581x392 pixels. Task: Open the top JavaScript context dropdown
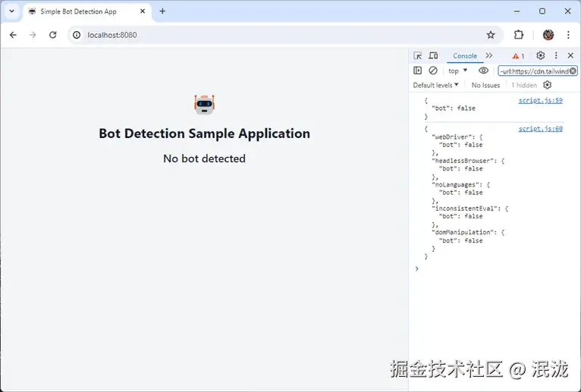[x=457, y=71]
